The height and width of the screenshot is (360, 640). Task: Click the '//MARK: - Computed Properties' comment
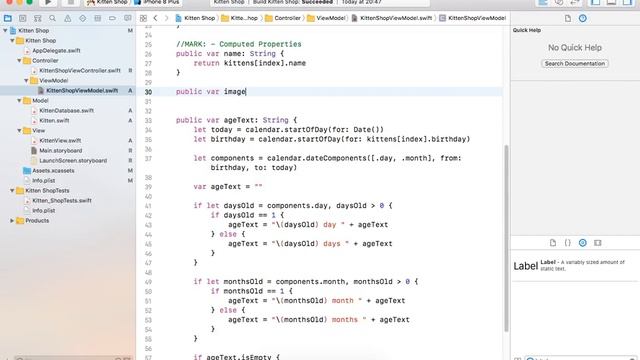click(x=239, y=44)
